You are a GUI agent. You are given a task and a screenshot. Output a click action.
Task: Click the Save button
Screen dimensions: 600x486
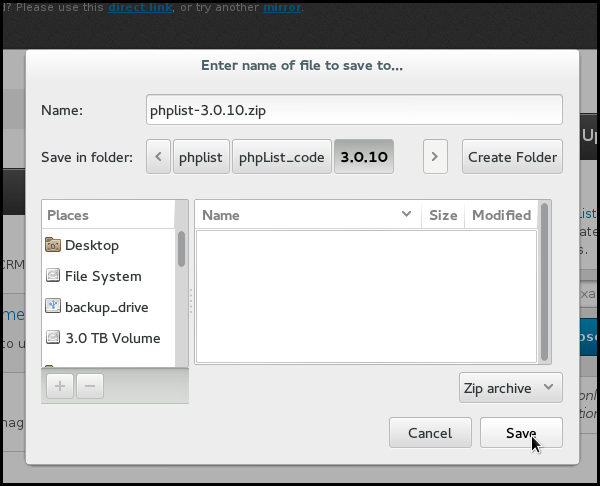tap(521, 432)
